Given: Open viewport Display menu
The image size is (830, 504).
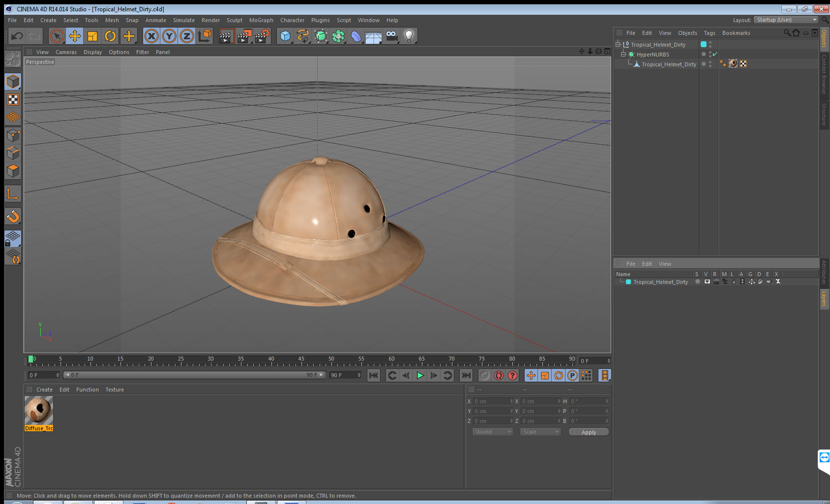Looking at the screenshot, I should [92, 52].
